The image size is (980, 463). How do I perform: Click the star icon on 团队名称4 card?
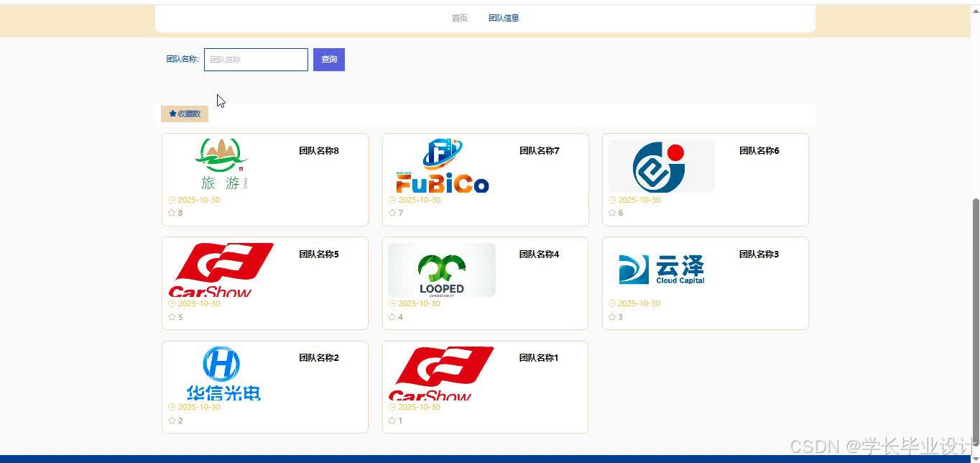[x=392, y=317]
